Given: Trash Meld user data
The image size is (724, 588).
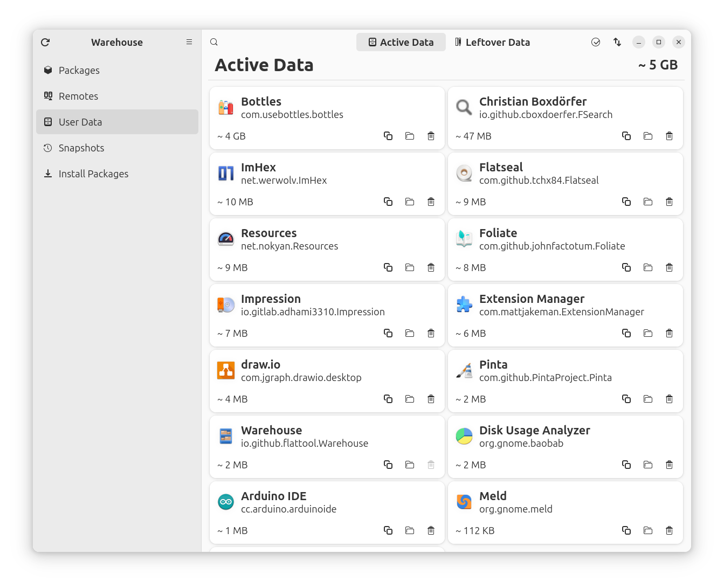Looking at the screenshot, I should tap(670, 530).
